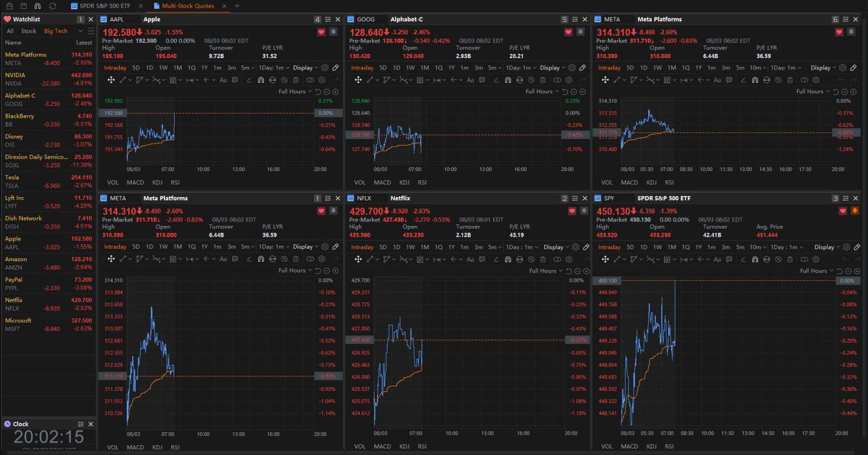Toggle AAPL favorite heart
The height and width of the screenshot is (455, 868).
pyautogui.click(x=321, y=32)
